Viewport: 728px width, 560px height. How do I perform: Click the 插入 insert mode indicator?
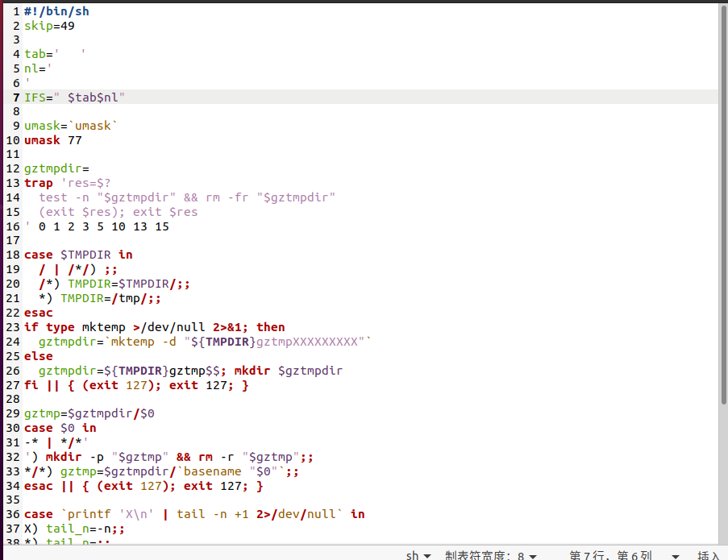pyautogui.click(x=708, y=554)
